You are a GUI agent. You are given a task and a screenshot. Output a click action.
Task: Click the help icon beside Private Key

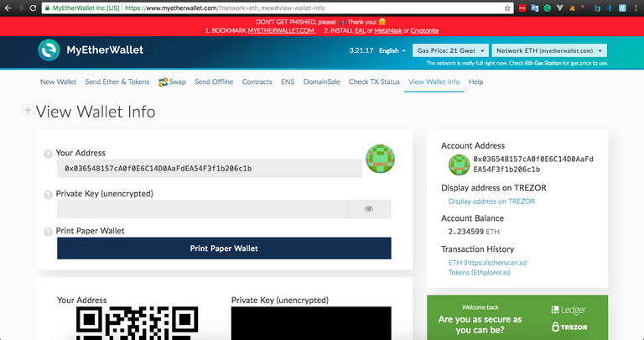coord(48,195)
